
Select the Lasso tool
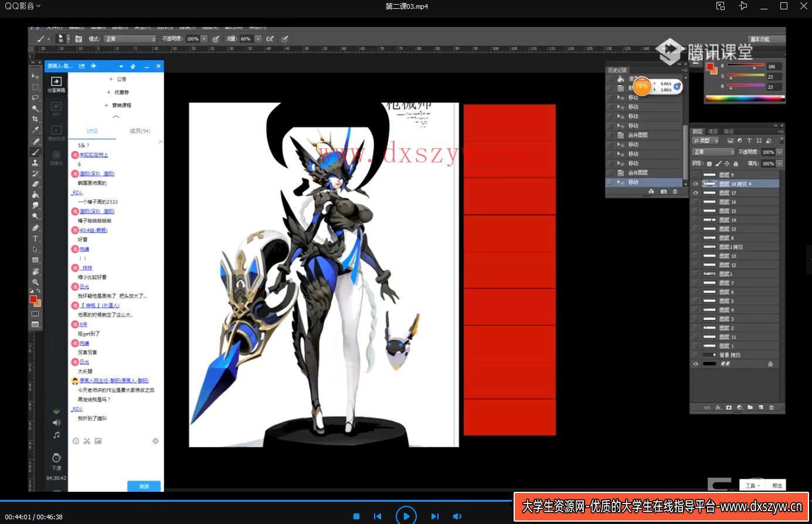click(x=35, y=97)
